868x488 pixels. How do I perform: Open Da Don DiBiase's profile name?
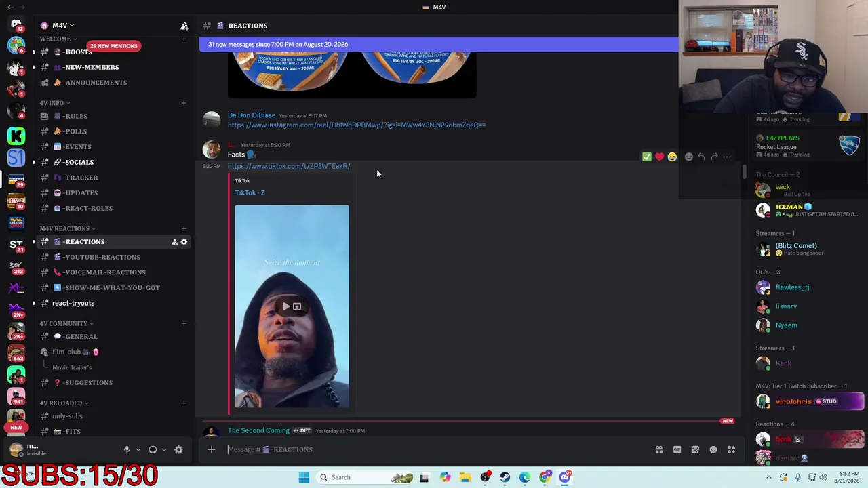click(x=252, y=115)
